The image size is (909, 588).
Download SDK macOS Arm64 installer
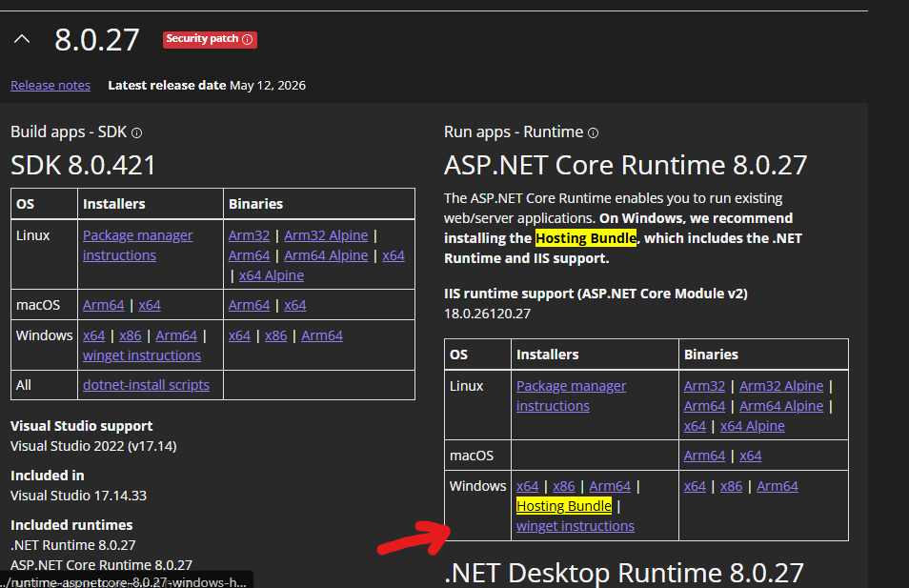(x=103, y=305)
